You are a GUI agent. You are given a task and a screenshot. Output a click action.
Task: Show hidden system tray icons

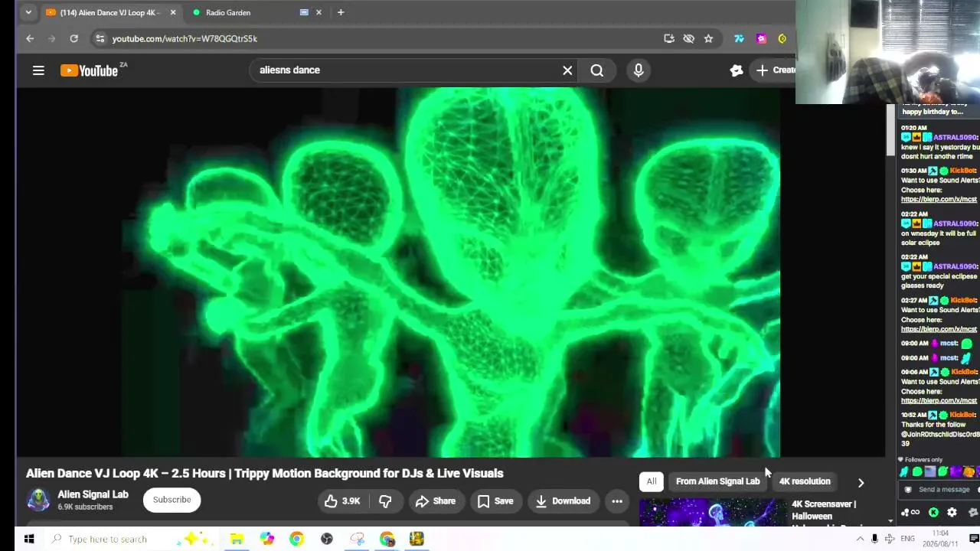point(860,539)
